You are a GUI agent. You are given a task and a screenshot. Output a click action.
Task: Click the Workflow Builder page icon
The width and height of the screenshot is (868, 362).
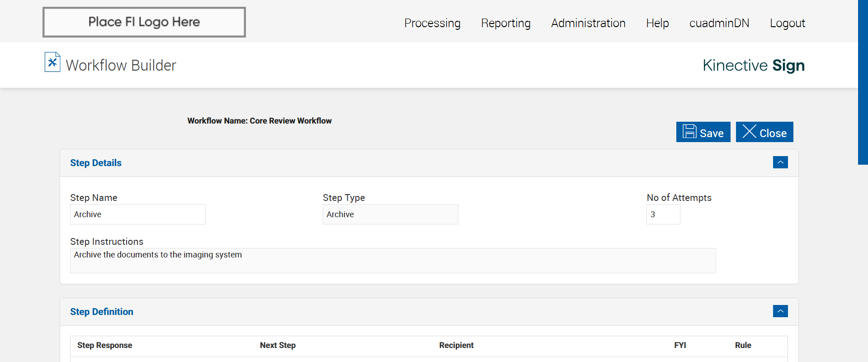(x=52, y=62)
